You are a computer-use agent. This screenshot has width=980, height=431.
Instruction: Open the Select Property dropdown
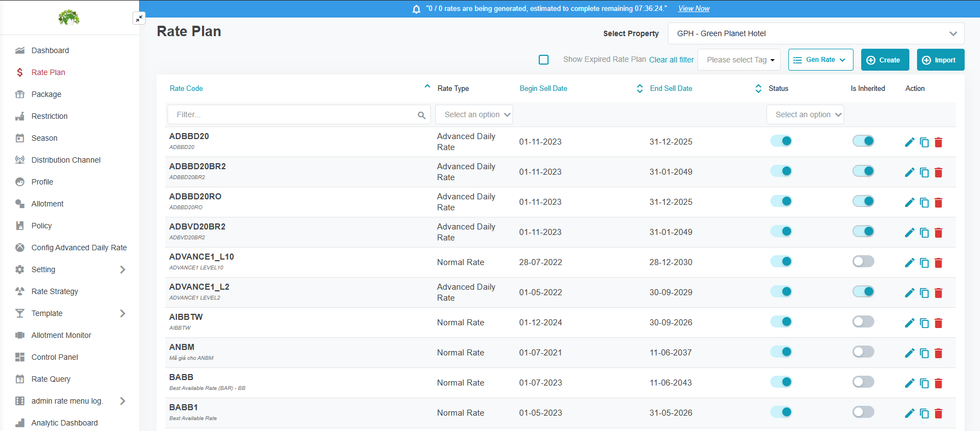pyautogui.click(x=816, y=33)
